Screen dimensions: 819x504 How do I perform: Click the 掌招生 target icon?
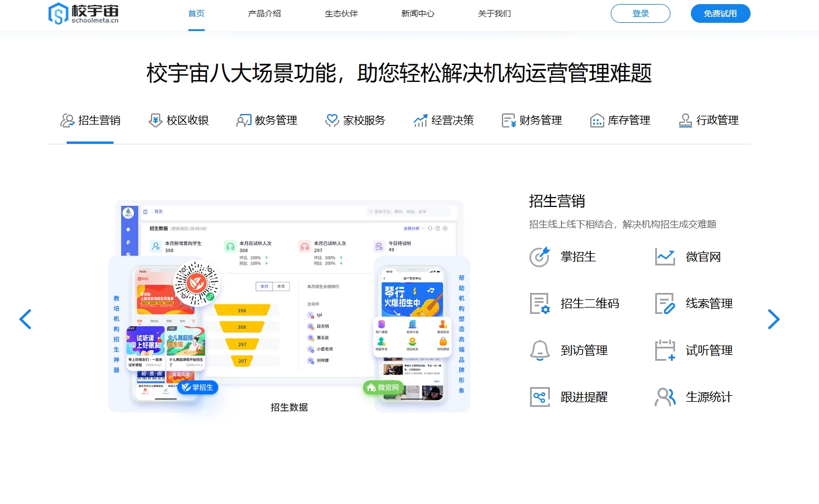(x=539, y=257)
